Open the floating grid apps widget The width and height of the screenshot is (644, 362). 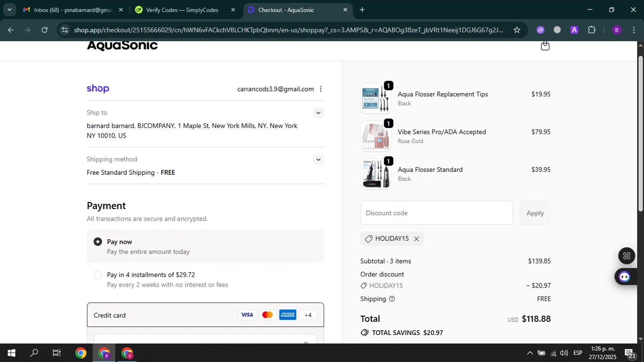pos(626,256)
